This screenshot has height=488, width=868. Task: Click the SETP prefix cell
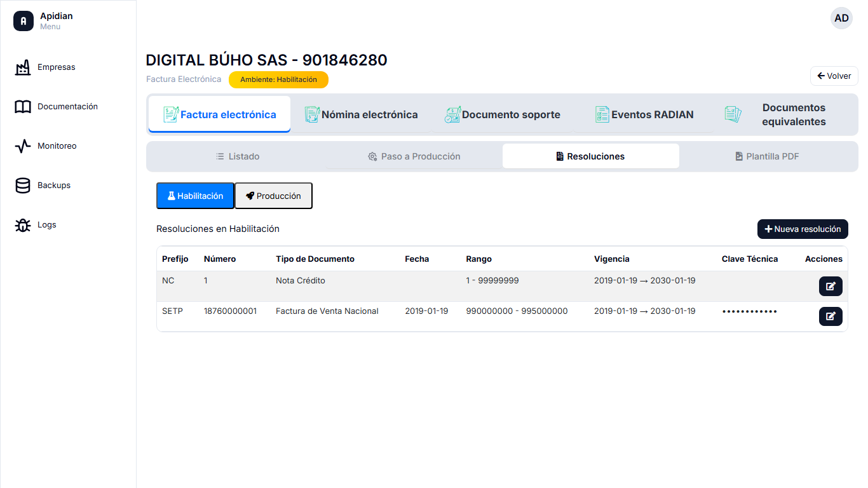172,311
